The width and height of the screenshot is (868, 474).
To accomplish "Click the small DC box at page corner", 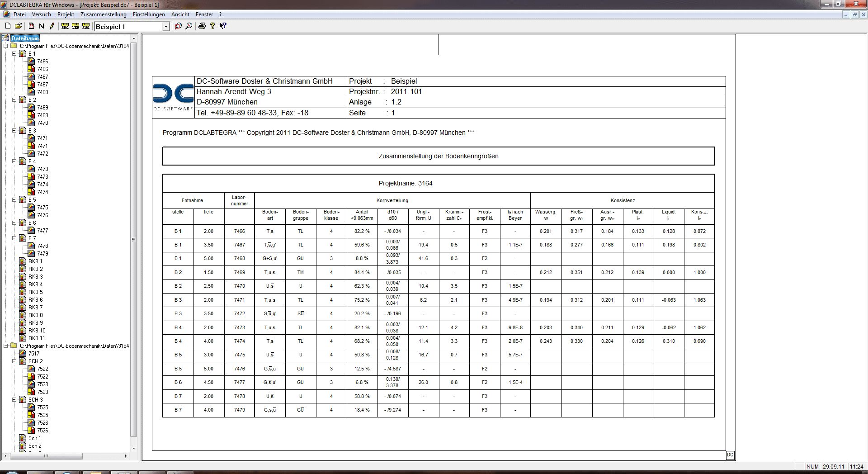I will point(730,455).
